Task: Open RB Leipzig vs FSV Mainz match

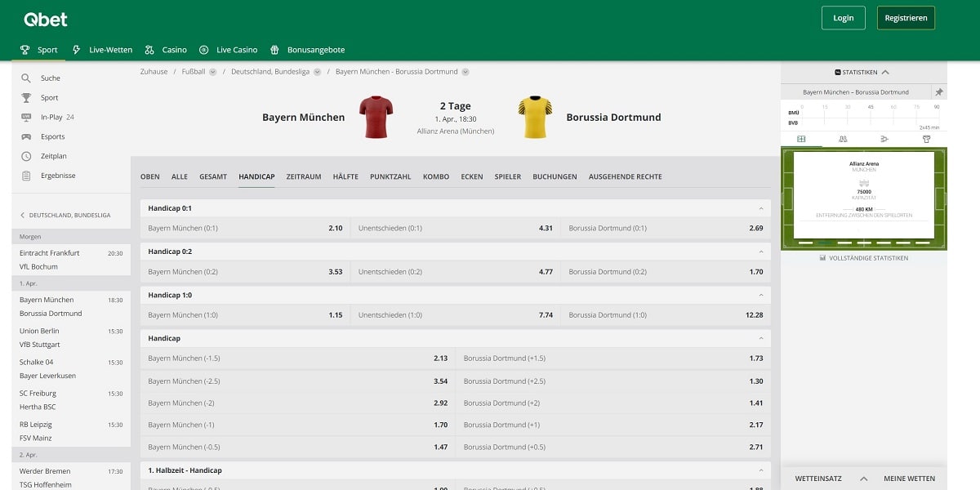Action: [71, 431]
